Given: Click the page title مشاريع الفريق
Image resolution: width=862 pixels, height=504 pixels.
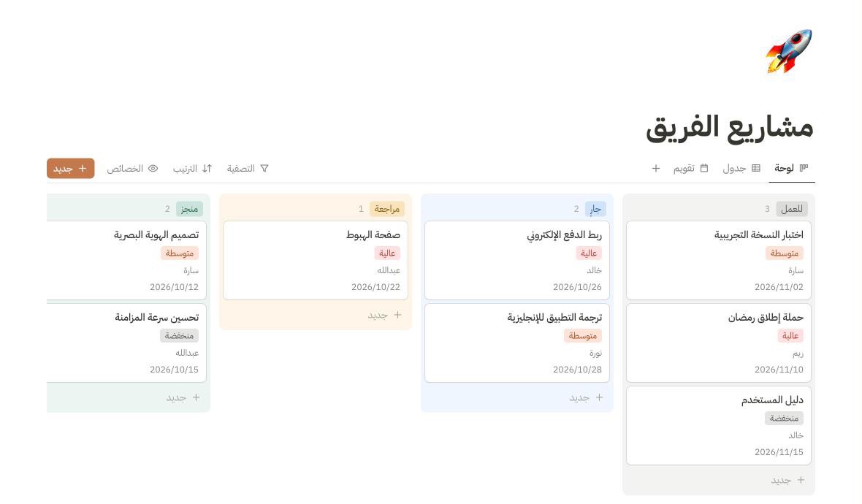Looking at the screenshot, I should point(730,128).
